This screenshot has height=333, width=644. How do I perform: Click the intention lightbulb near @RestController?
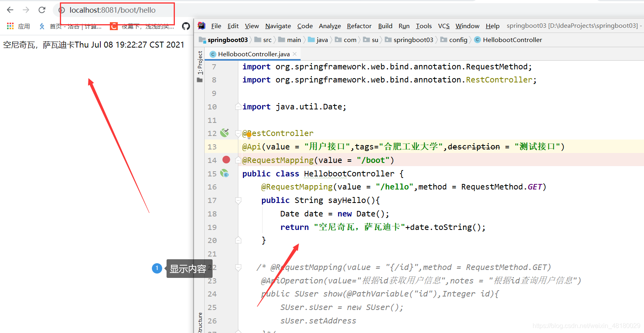[x=249, y=135]
